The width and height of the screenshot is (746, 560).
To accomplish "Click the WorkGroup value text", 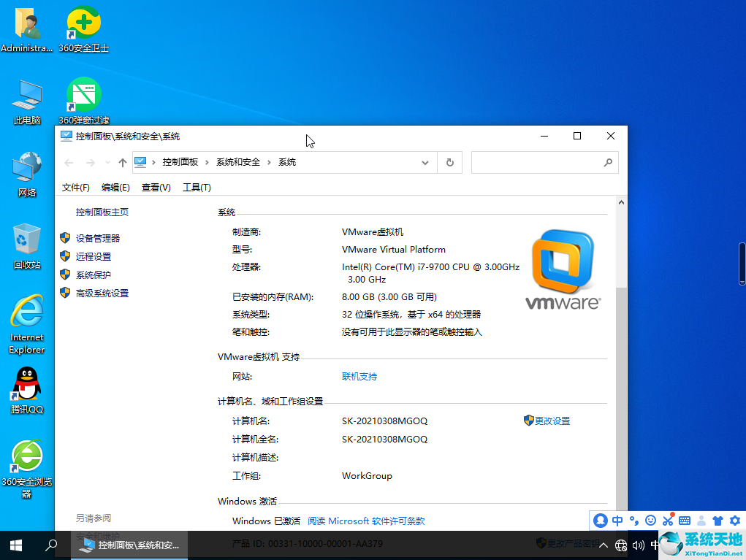I will click(x=367, y=476).
